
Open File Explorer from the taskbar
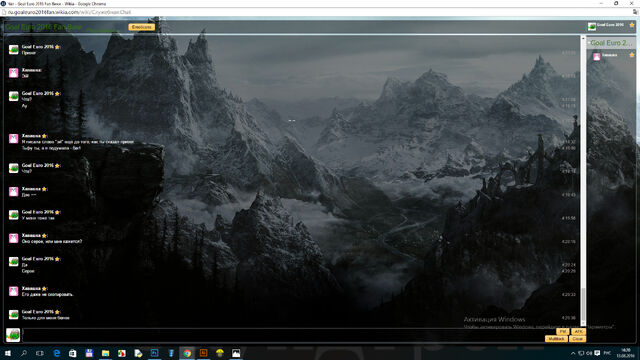[x=105, y=353]
